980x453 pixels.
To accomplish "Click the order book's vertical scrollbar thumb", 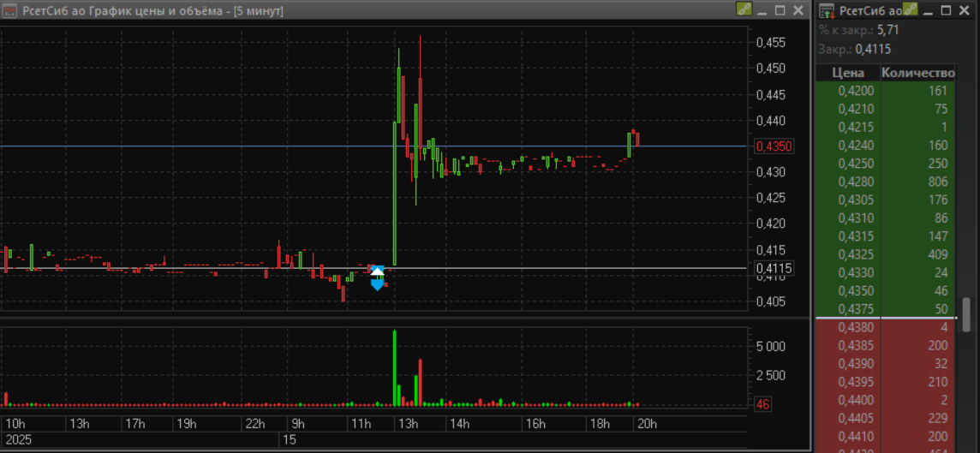I will 967,314.
